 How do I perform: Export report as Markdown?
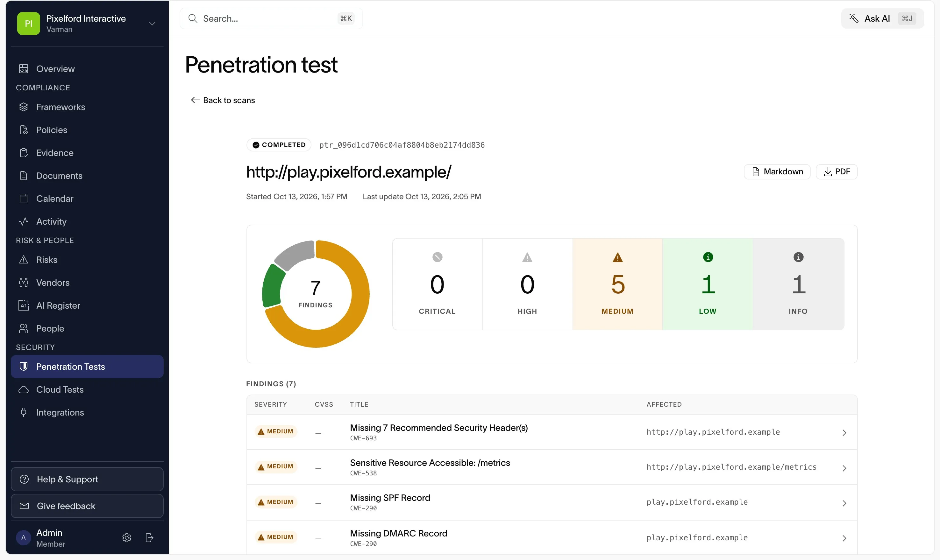[x=777, y=172]
